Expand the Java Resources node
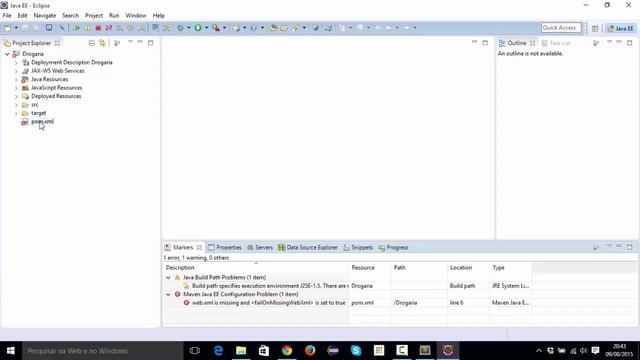Viewport: 640px width, 360px height. point(16,80)
